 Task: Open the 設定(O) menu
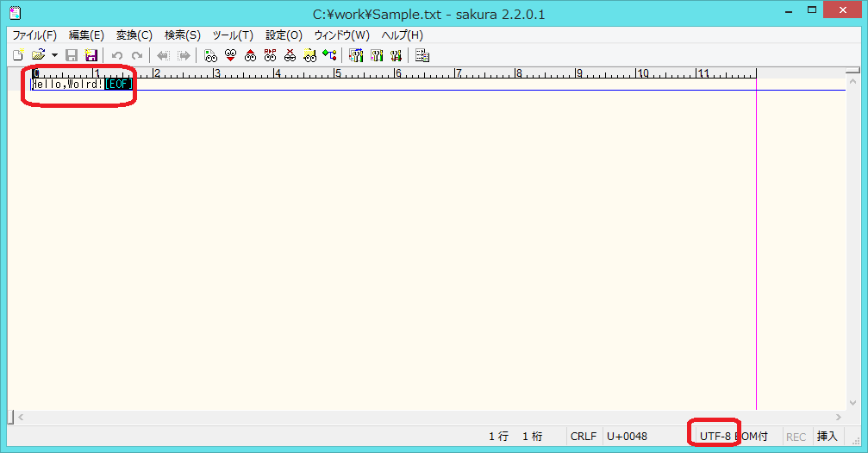coord(284,35)
